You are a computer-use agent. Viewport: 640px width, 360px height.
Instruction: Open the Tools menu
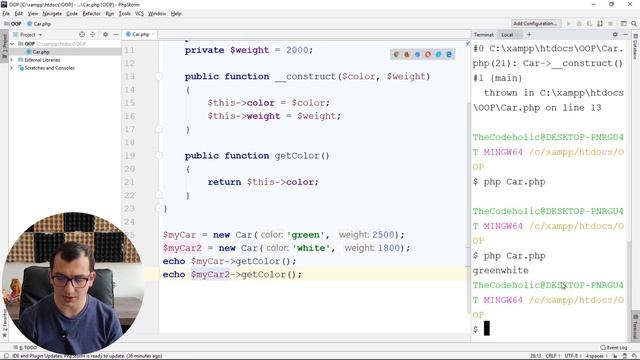click(x=124, y=13)
